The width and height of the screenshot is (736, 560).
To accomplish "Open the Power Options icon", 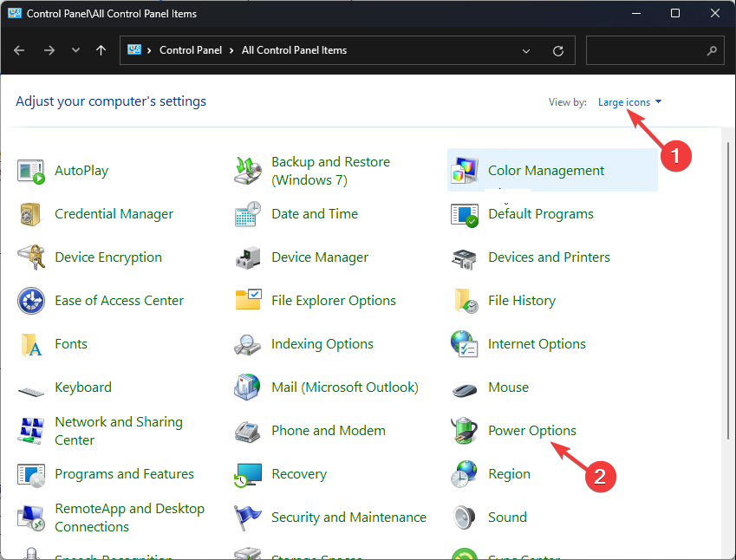I will [x=465, y=431].
